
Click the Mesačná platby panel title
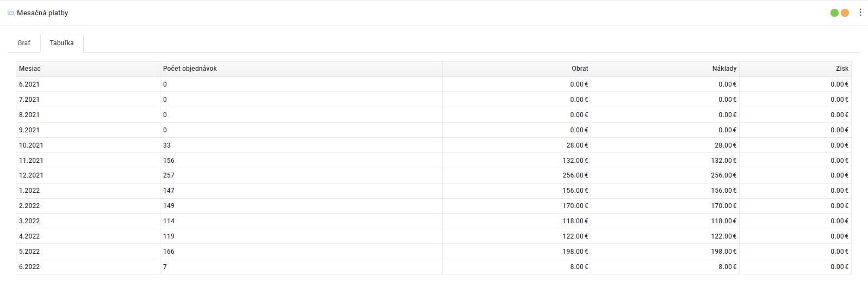(x=42, y=13)
